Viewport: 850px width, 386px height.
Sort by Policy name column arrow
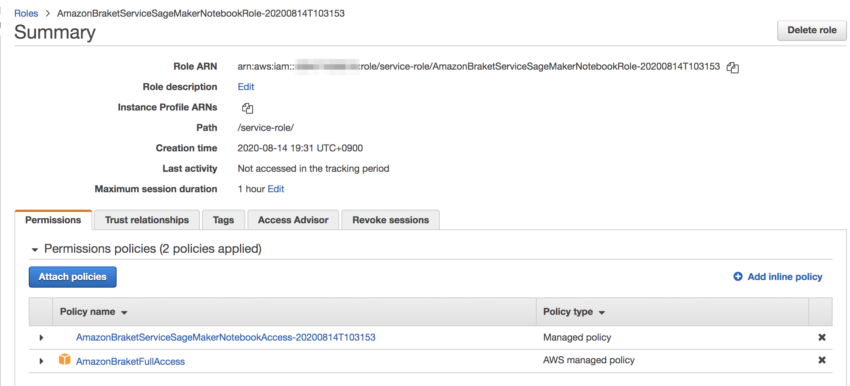click(124, 313)
